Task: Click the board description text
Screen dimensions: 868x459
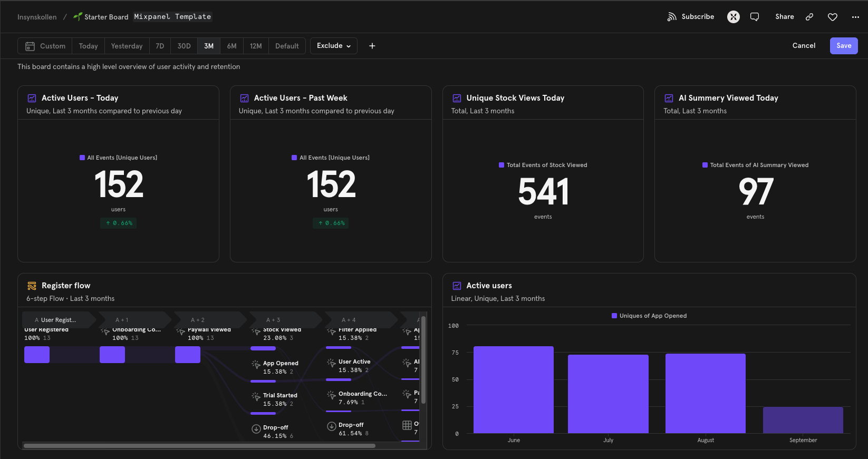Action: pyautogui.click(x=129, y=66)
